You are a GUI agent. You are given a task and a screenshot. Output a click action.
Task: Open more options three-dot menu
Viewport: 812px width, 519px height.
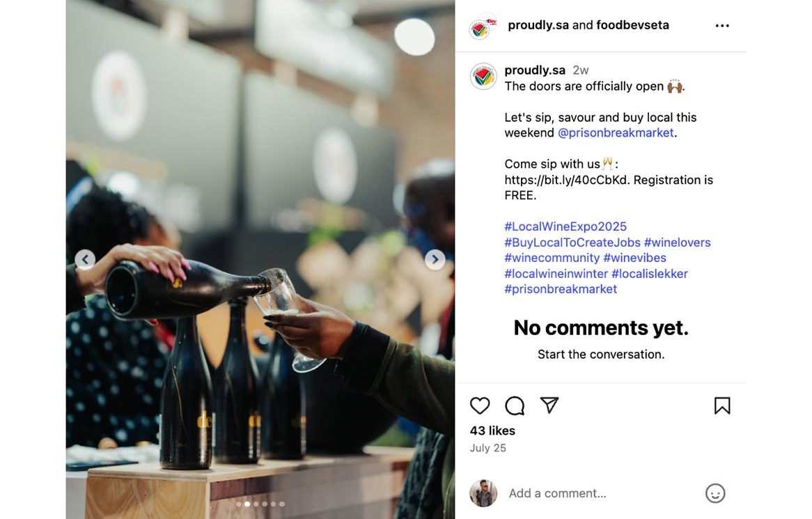722,26
